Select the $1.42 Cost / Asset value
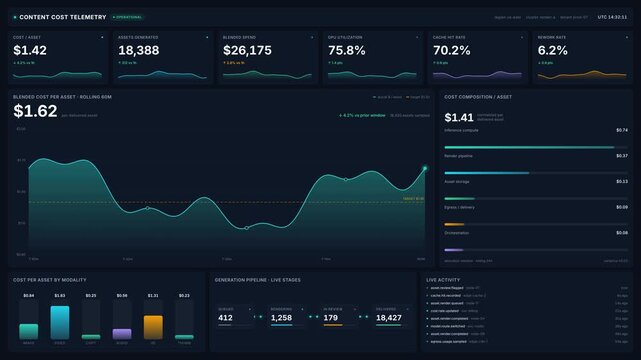Image resolution: width=641 pixels, height=360 pixels. coord(30,50)
